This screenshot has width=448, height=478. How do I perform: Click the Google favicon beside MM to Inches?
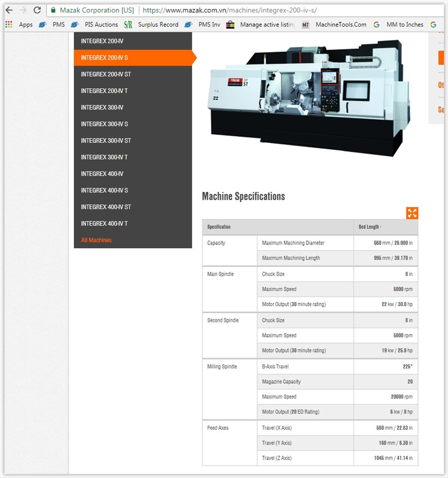(x=377, y=25)
